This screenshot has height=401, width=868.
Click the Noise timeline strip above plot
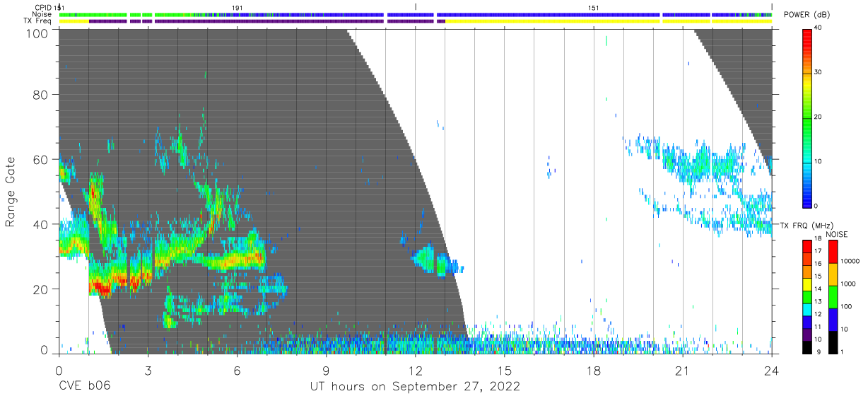415,14
